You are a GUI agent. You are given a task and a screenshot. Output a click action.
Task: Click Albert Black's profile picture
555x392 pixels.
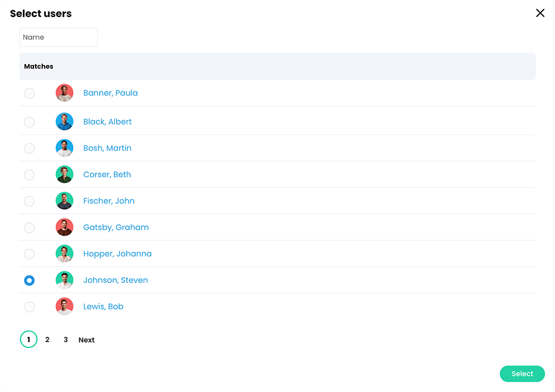click(65, 121)
